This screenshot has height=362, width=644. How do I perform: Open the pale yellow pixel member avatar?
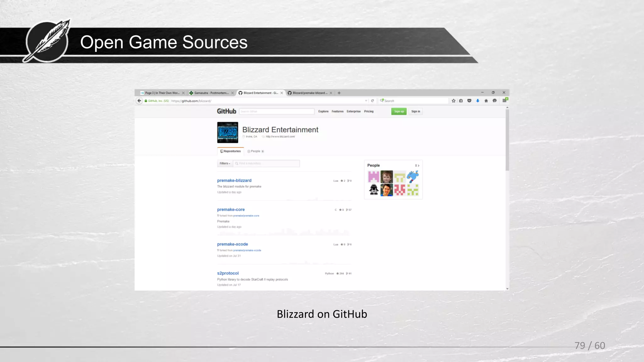[x=400, y=177]
